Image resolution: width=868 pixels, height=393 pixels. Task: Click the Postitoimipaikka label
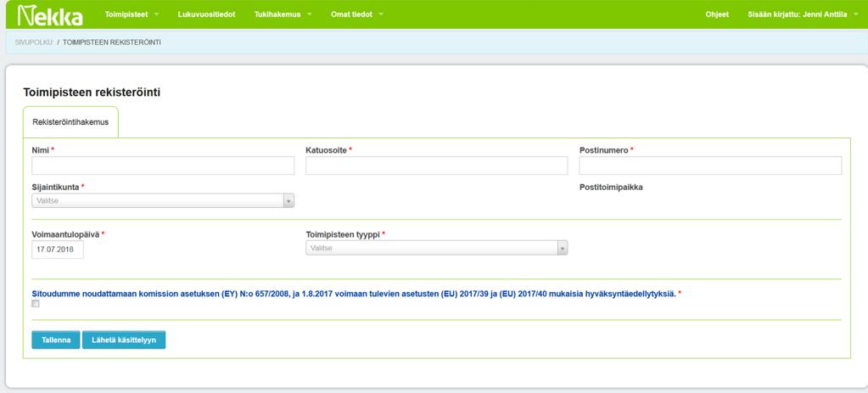click(x=611, y=187)
